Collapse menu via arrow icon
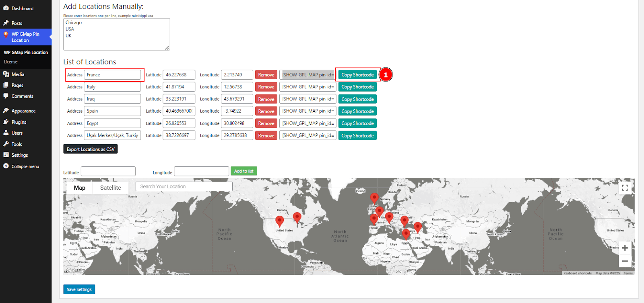Viewport: 644px width, 303px height. (x=6, y=166)
